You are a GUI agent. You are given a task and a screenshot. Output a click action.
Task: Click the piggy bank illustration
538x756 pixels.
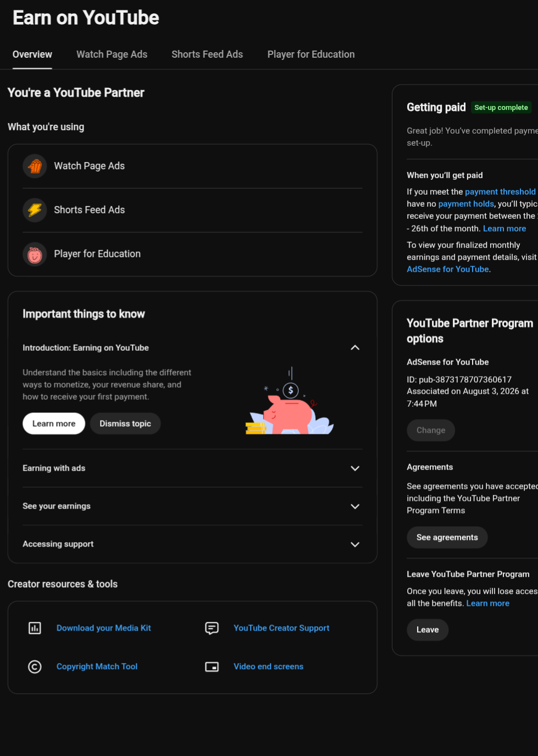[289, 401]
